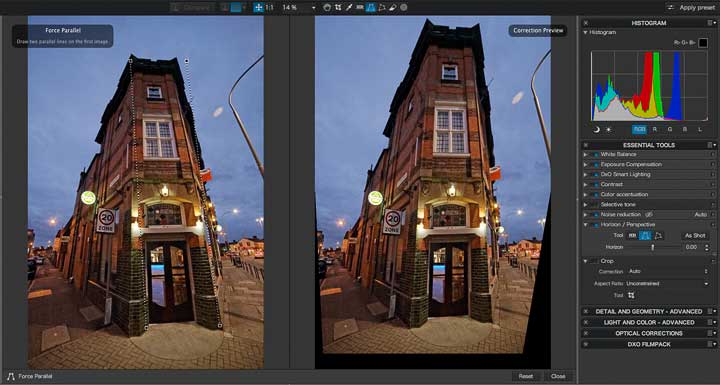Viewport: 720px width, 385px height.
Task: Toggle Crop correction on/off
Action: [595, 261]
